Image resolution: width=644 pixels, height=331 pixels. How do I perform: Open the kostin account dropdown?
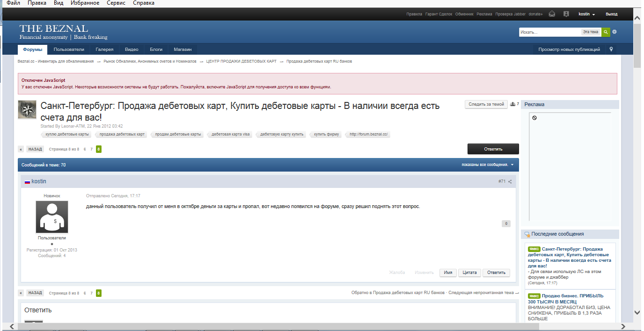tap(586, 14)
